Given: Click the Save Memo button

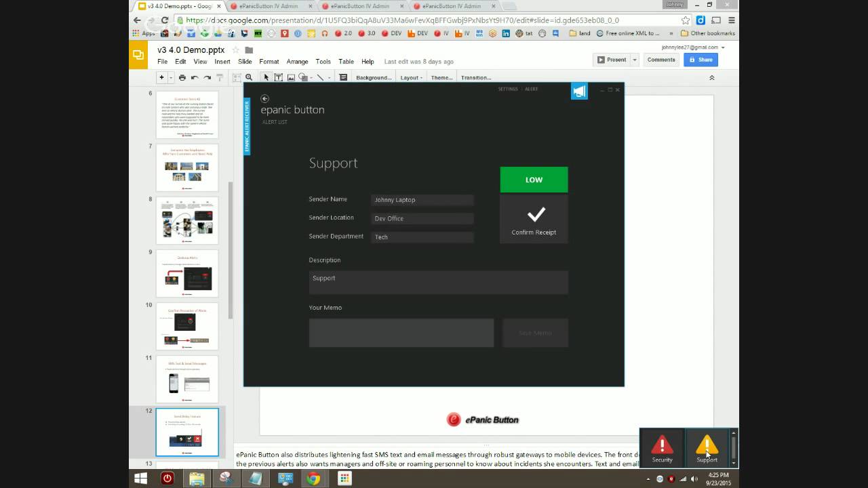Looking at the screenshot, I should 535,333.
